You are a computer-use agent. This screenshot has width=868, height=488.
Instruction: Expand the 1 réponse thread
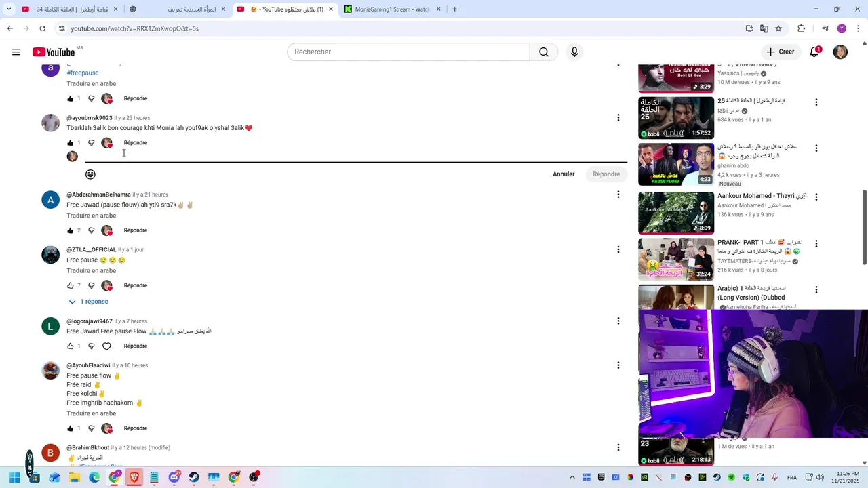point(88,302)
